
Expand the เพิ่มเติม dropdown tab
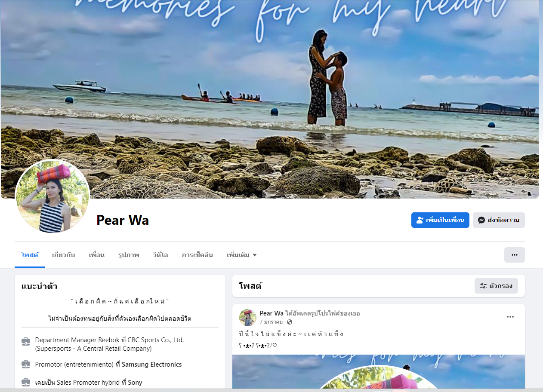242,255
